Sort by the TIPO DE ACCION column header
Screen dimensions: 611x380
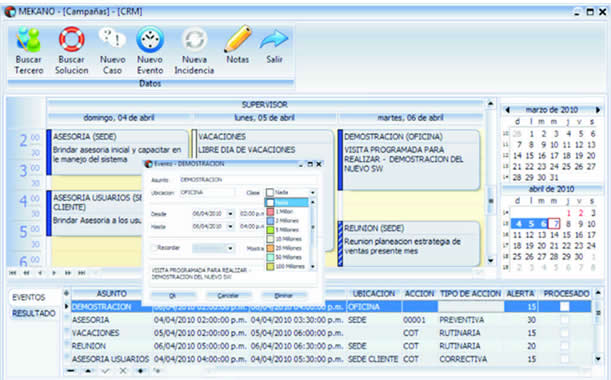coord(470,293)
